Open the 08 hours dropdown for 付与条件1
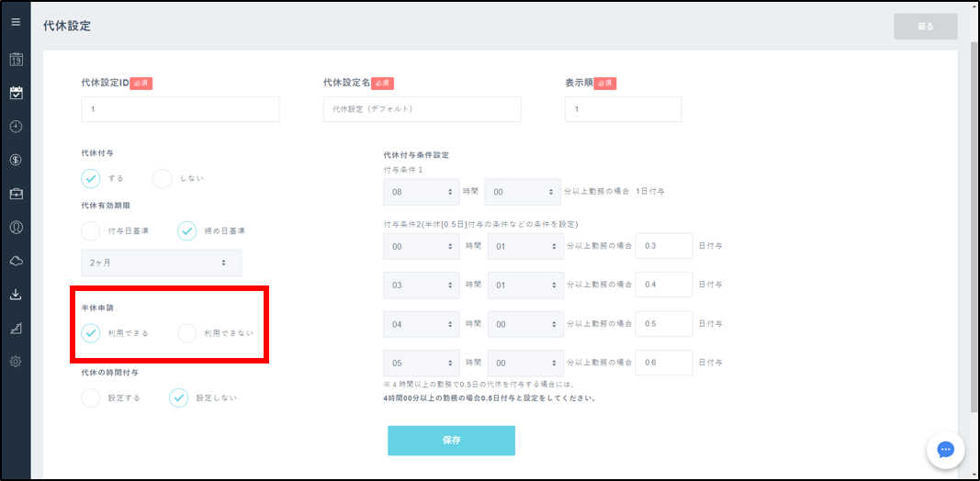 [421, 192]
